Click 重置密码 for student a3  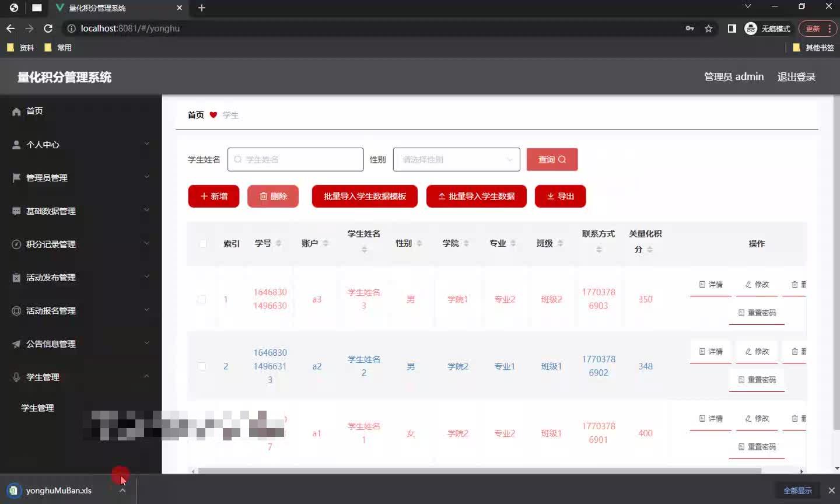coord(757,313)
